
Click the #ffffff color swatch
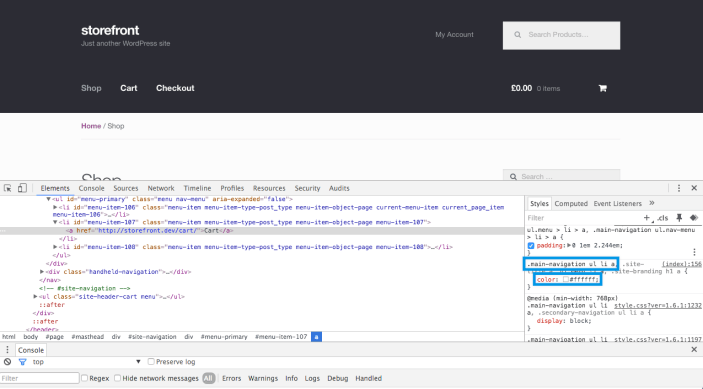(x=566, y=279)
